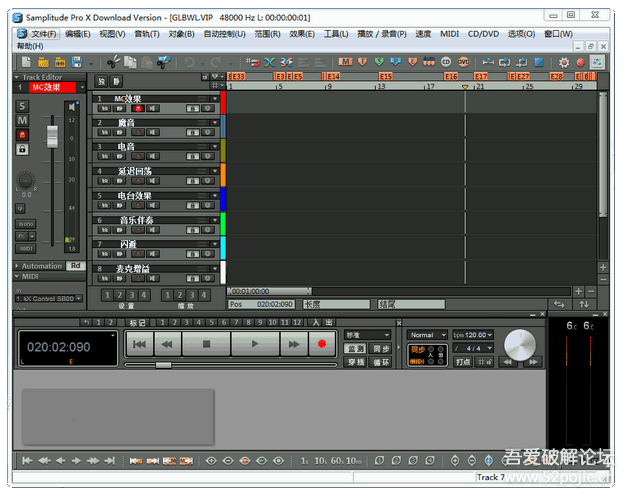Expand the Automation section
This screenshot has height=494, width=624.
tap(16, 266)
